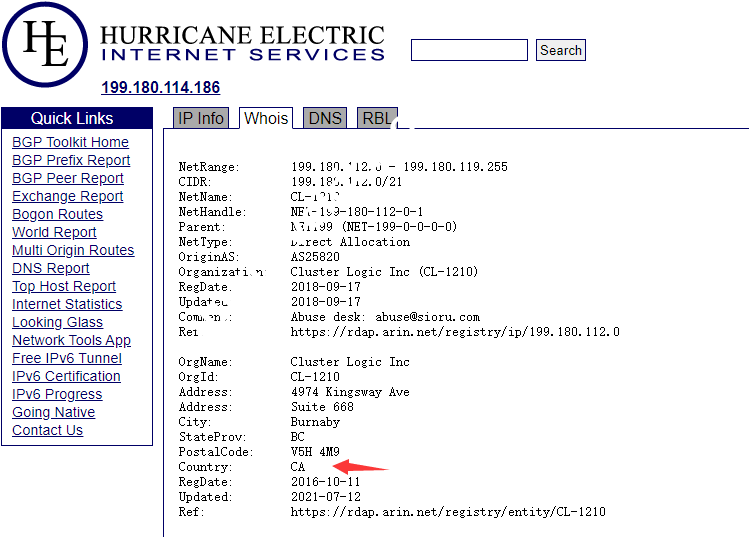Click the StateProv value BC
The height and width of the screenshot is (537, 749).
point(297,437)
